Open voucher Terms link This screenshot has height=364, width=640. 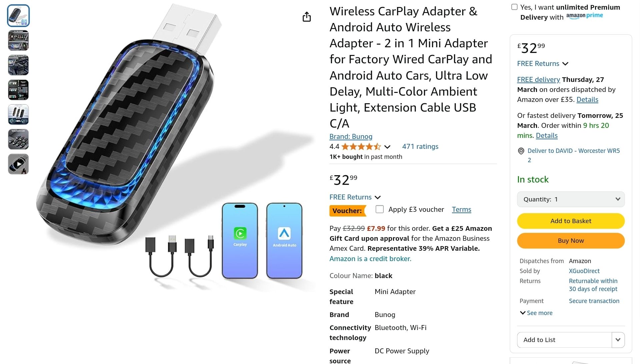point(461,209)
